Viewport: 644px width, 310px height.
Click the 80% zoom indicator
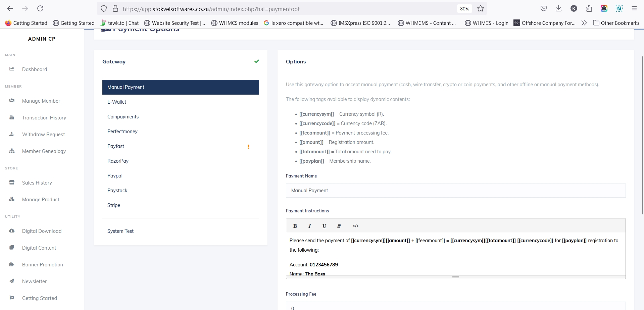tap(464, 9)
